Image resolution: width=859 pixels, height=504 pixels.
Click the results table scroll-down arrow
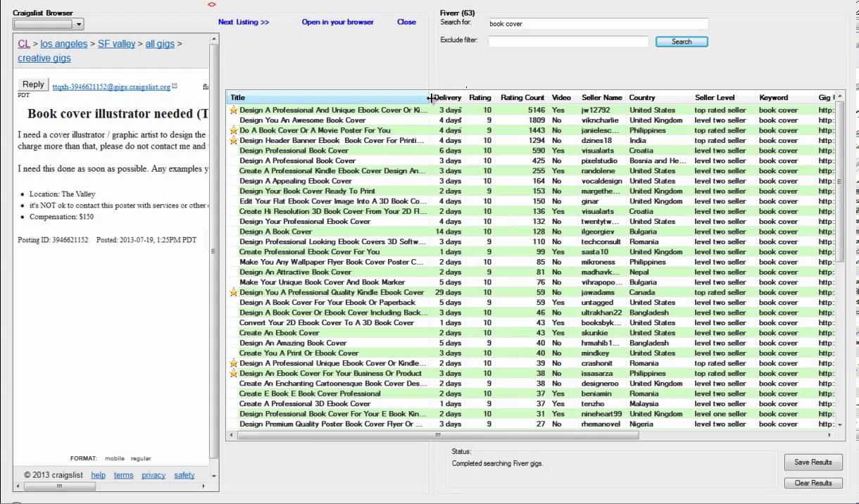[x=840, y=425]
